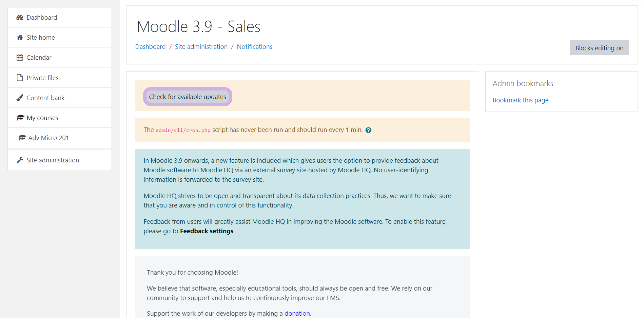Click the My courses graduation cap icon

[20, 118]
